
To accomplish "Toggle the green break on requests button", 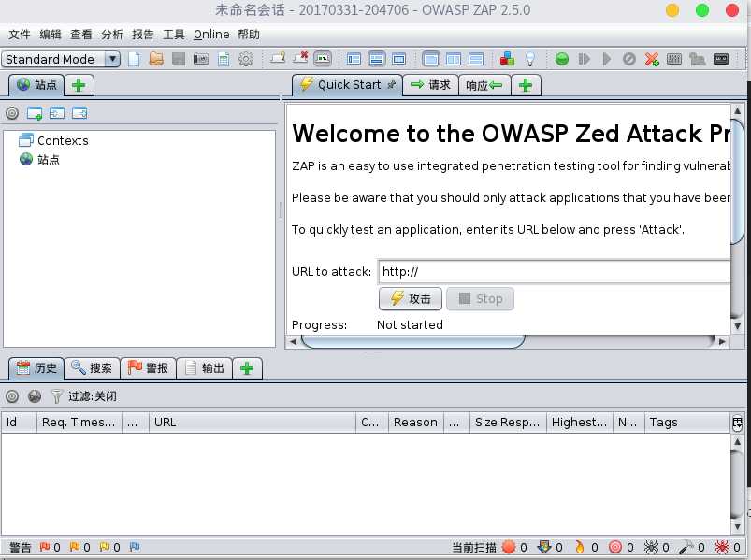I will tap(562, 59).
